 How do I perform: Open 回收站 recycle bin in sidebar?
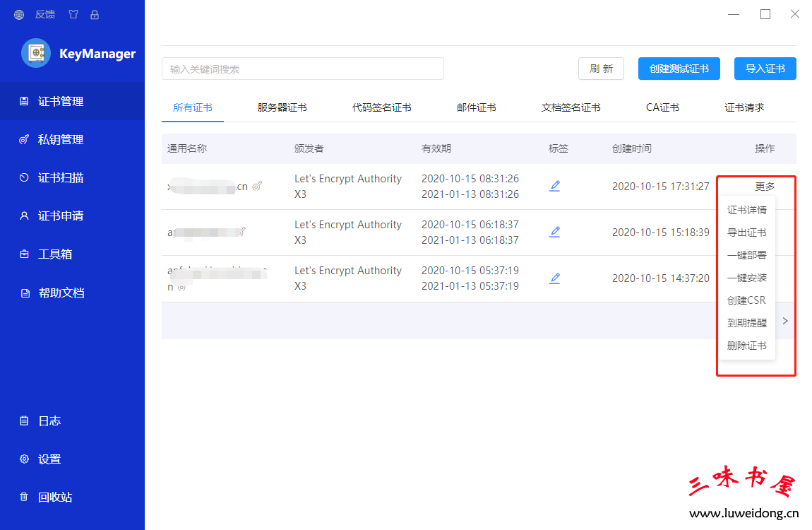[x=54, y=497]
